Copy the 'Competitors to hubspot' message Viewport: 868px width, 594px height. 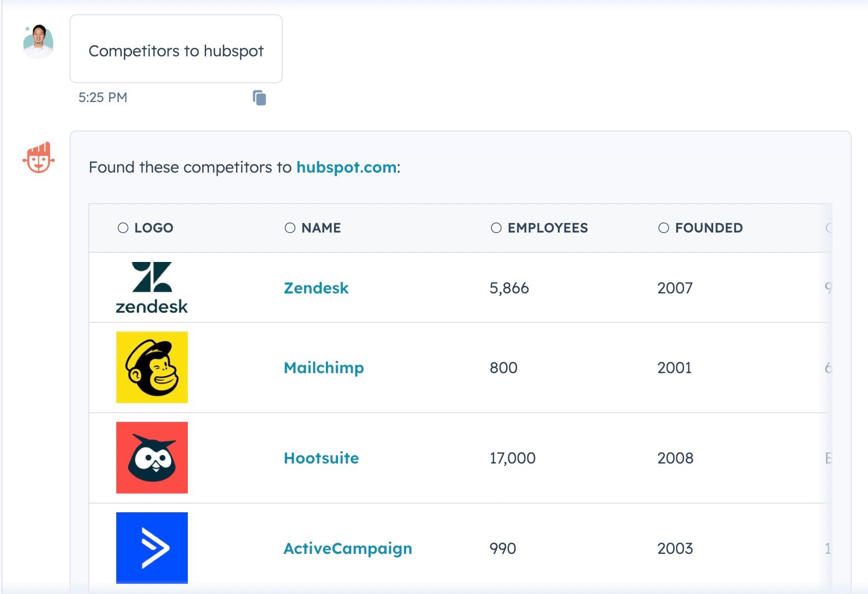pyautogui.click(x=259, y=98)
